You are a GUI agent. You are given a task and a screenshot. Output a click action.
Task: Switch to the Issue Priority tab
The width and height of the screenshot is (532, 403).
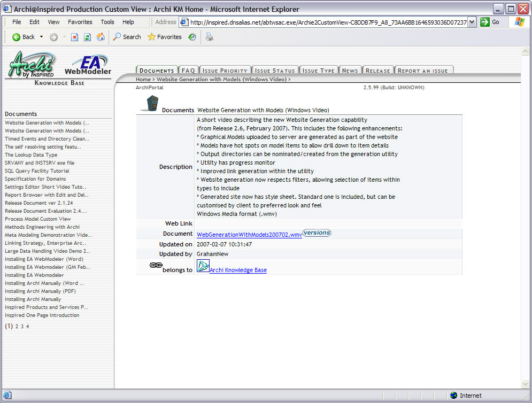225,69
